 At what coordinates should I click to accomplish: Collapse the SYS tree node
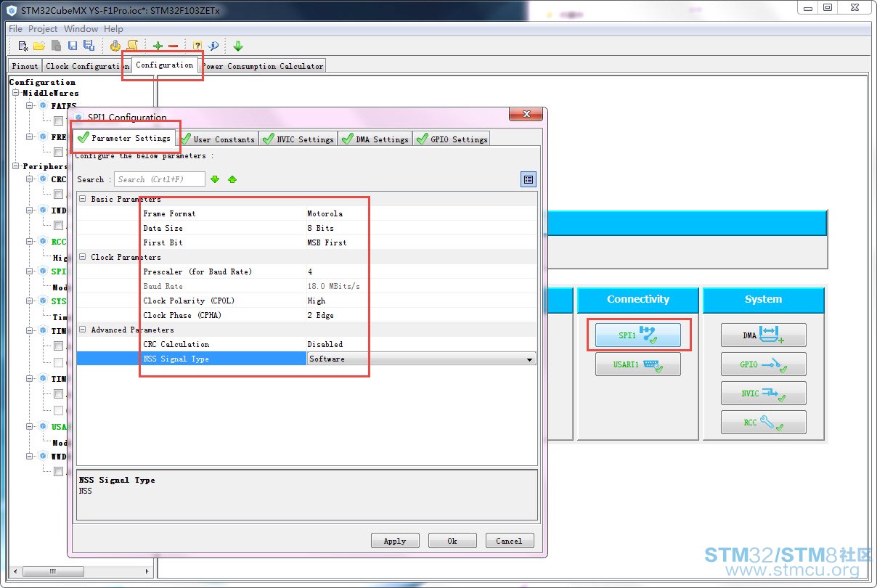[30, 301]
